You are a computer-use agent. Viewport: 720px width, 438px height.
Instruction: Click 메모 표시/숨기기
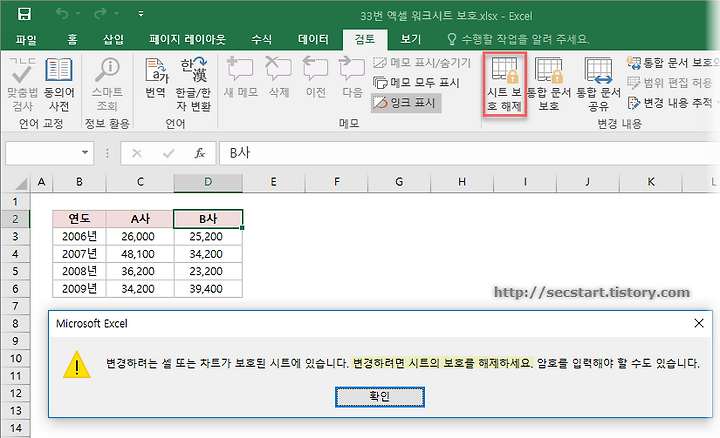pyautogui.click(x=422, y=62)
